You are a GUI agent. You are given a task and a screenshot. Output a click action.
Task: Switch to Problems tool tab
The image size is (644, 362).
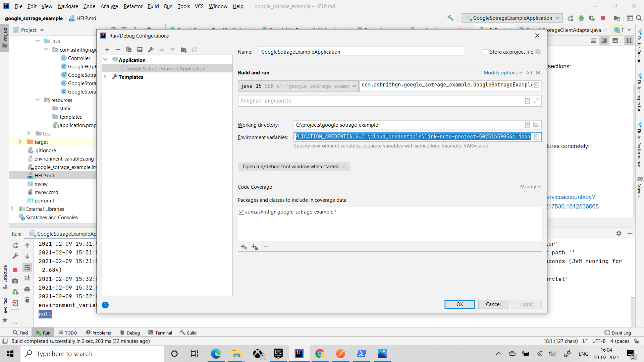coord(98,333)
